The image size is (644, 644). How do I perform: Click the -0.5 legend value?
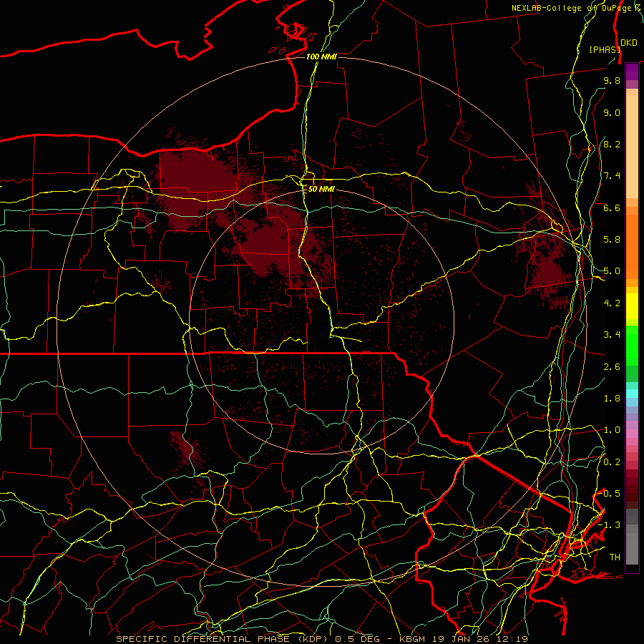610,494
